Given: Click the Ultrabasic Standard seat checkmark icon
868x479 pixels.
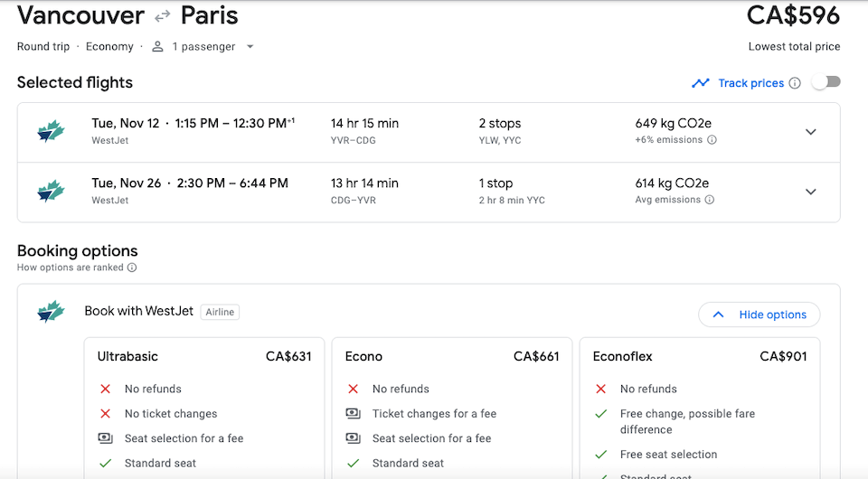Looking at the screenshot, I should click(105, 463).
